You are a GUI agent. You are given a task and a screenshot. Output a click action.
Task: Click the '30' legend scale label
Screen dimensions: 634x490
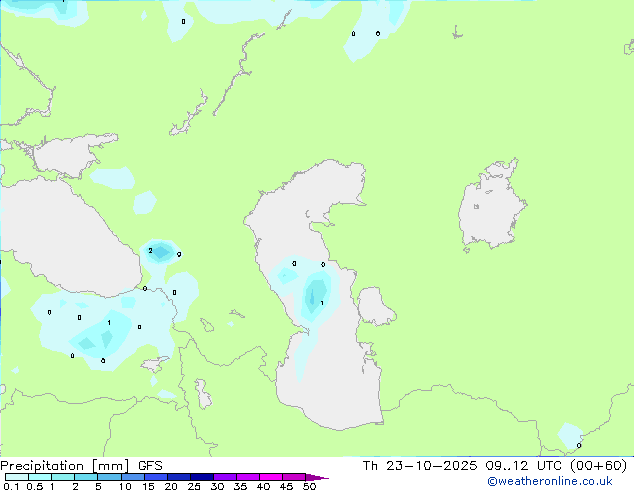point(217,486)
